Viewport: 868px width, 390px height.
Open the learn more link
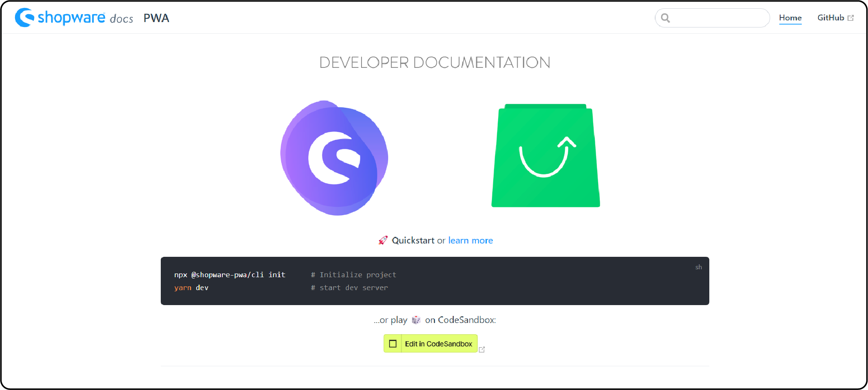[470, 240]
